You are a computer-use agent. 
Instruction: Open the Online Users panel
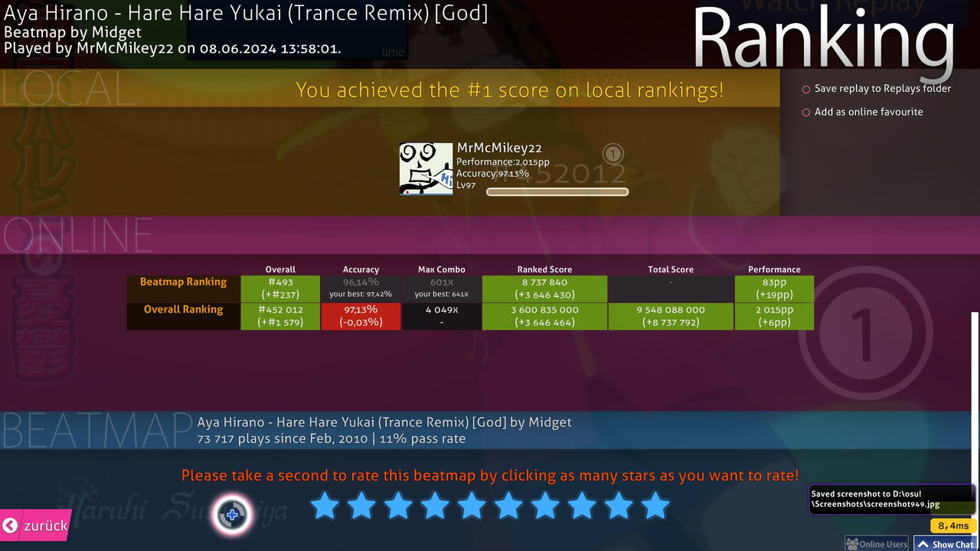(877, 543)
